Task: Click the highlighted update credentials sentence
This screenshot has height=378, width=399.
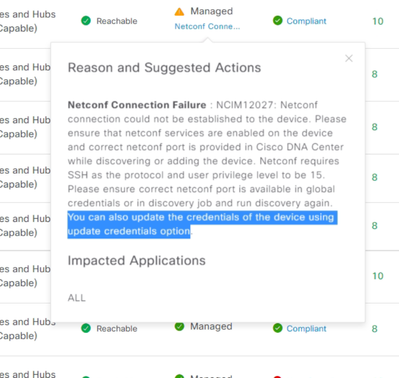Action: pos(202,224)
